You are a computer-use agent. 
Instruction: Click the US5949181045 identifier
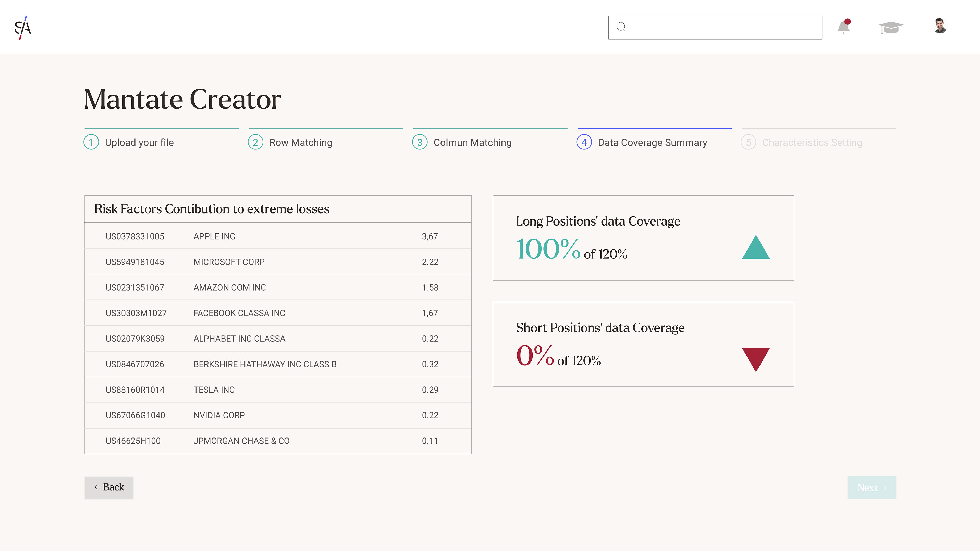click(135, 262)
